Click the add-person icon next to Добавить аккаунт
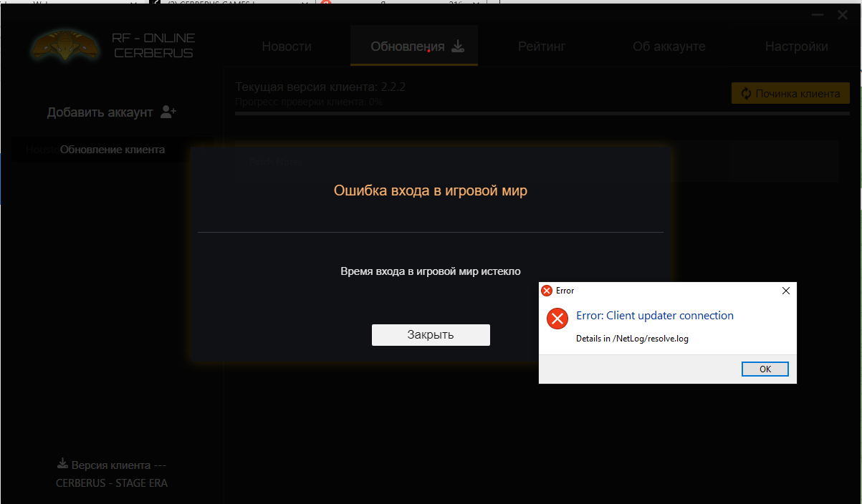 coord(168,112)
